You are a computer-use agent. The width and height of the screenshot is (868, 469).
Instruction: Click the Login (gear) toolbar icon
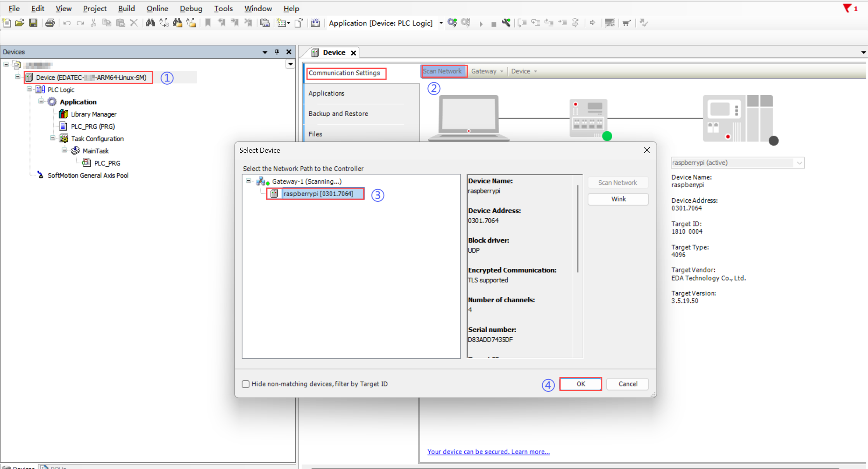(x=452, y=23)
